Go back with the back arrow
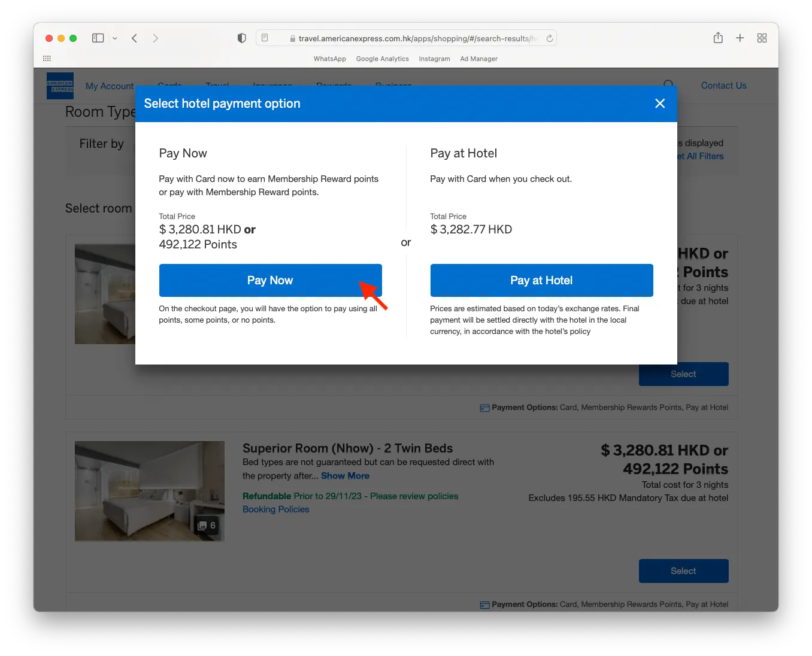Screen dimensions: 812x656 (x=135, y=38)
